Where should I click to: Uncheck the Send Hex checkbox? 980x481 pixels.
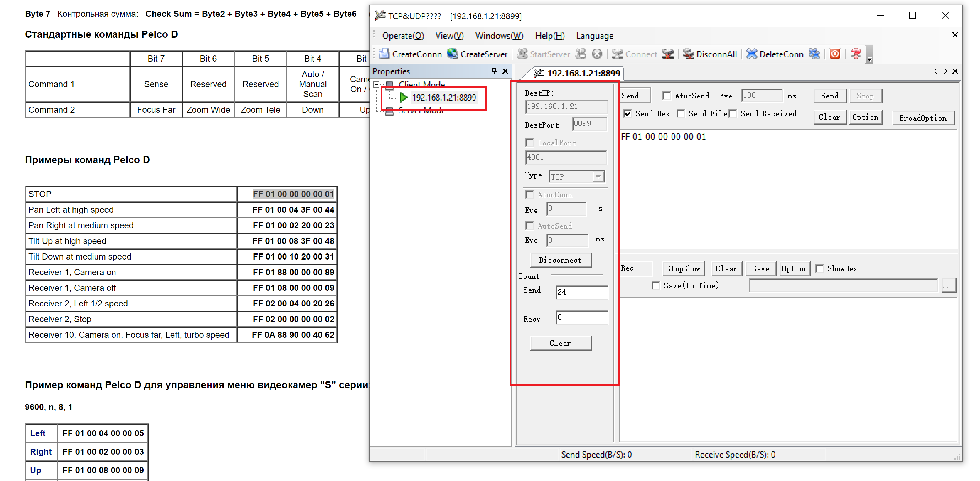click(x=628, y=113)
